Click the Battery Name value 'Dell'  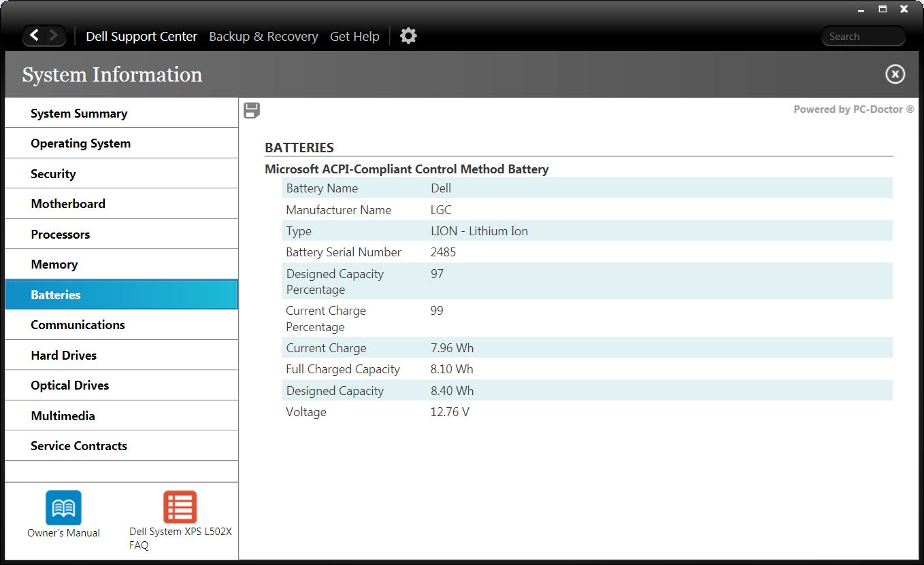441,188
